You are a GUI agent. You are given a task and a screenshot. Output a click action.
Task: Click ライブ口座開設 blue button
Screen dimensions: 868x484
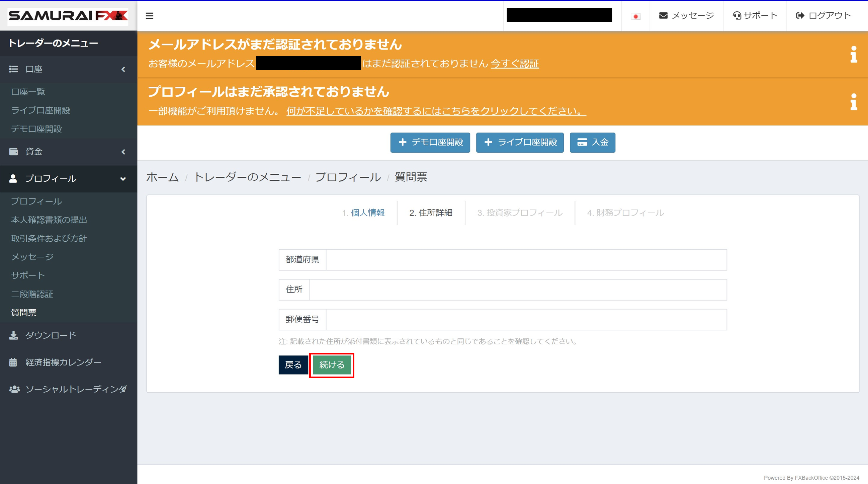point(520,143)
